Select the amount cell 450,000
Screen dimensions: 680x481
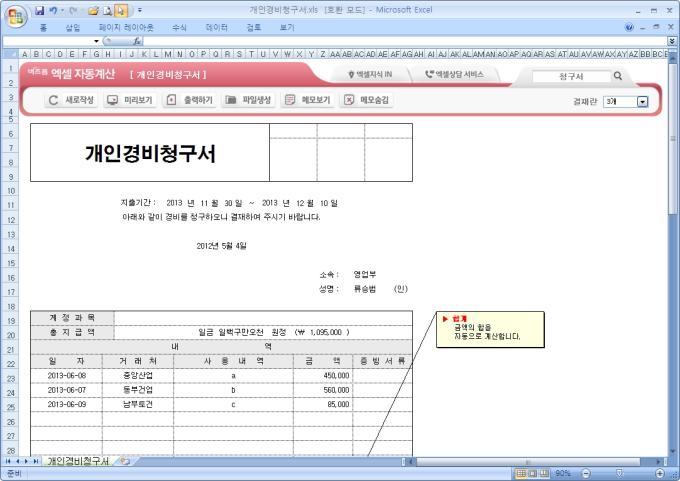coord(323,376)
